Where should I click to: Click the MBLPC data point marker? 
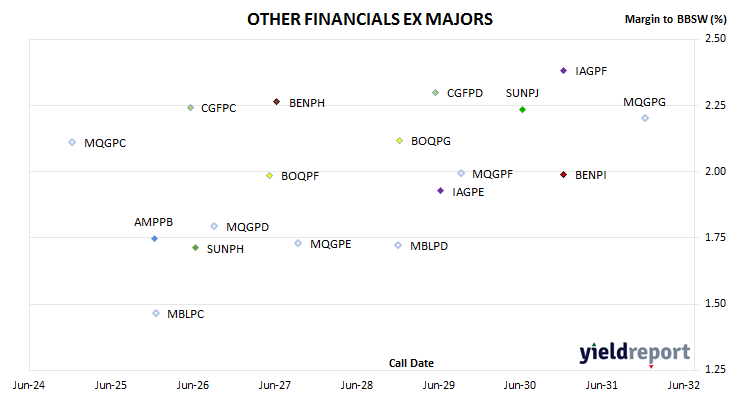pos(156,313)
